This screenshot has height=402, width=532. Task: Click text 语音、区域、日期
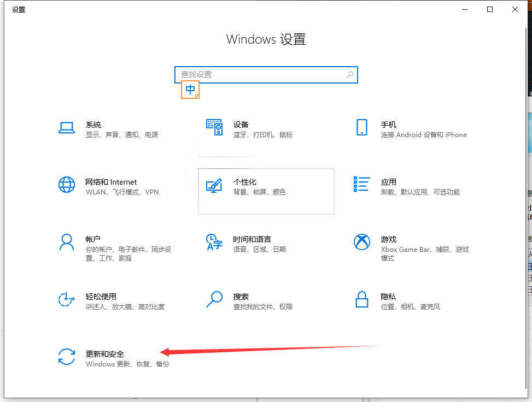260,250
